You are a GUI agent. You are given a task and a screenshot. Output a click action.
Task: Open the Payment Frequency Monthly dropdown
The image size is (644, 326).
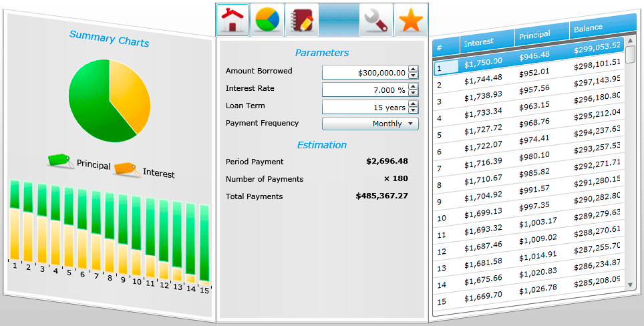click(x=370, y=124)
